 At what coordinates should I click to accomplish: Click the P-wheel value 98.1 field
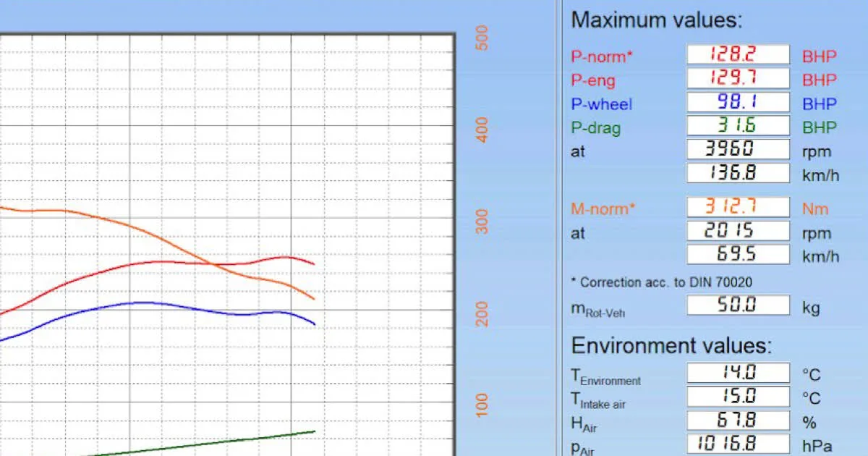coord(738,102)
